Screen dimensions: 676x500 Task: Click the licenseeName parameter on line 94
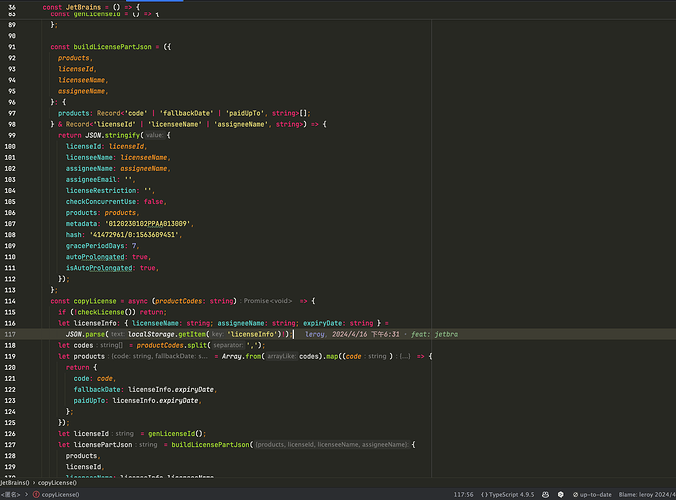click(81, 80)
